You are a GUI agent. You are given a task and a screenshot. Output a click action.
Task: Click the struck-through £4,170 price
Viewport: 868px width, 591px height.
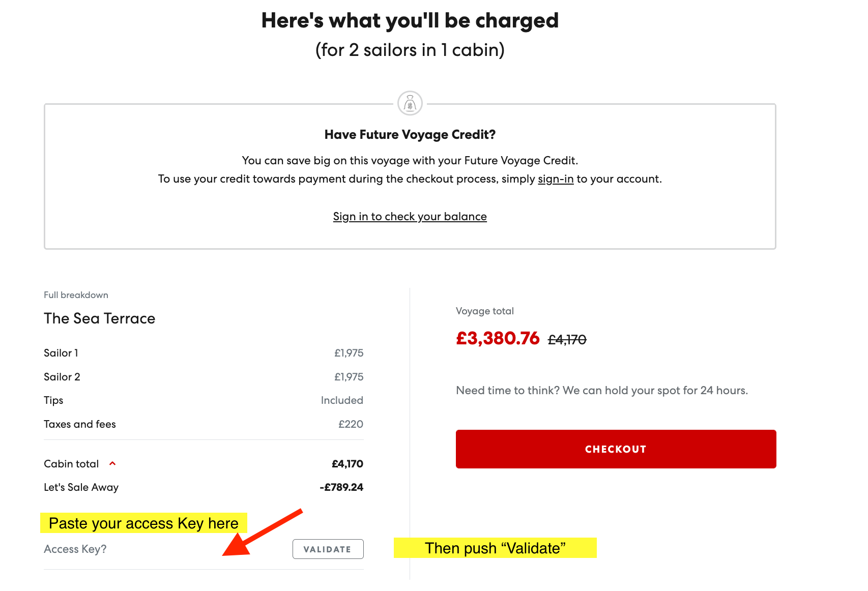(567, 339)
